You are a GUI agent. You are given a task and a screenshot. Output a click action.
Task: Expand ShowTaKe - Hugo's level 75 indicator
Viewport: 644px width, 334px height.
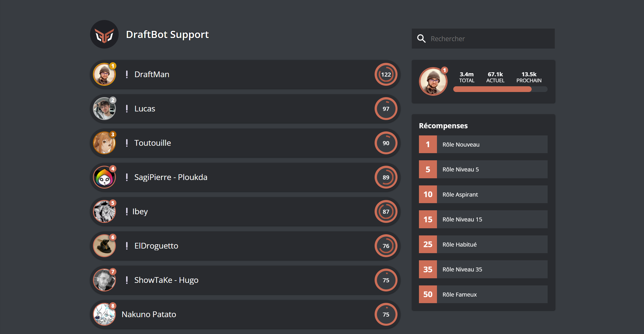click(386, 280)
